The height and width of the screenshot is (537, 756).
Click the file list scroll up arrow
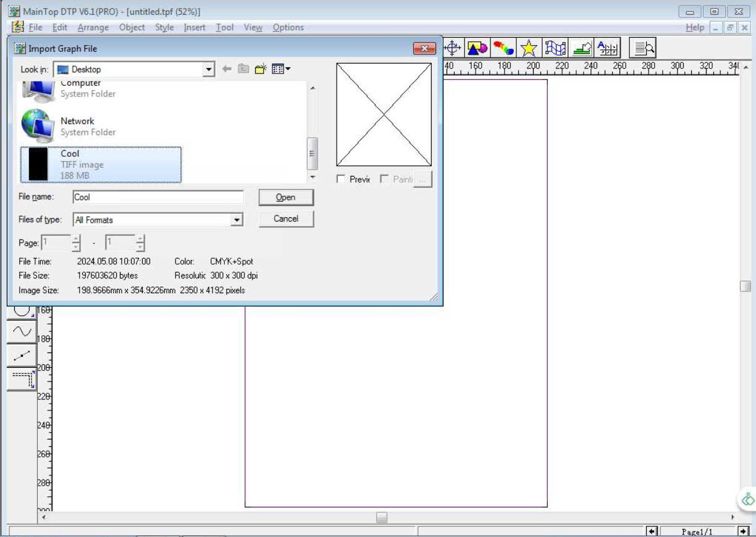pyautogui.click(x=312, y=88)
